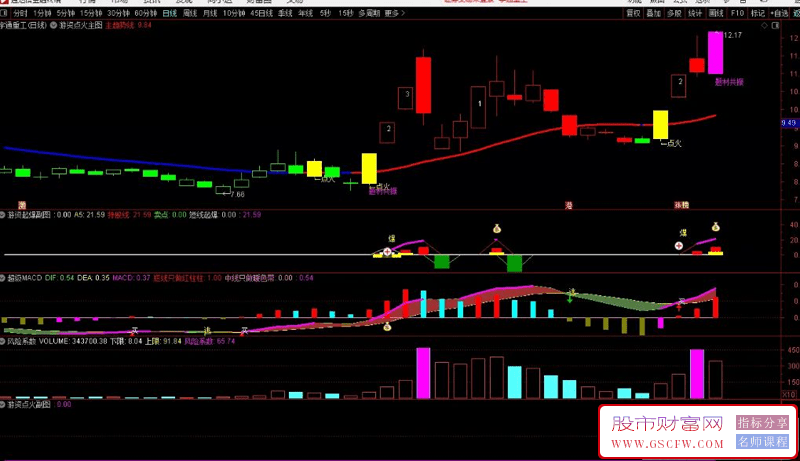Viewport: 800px width, 461px height.
Task: Click the DIF: 0.54 value
Action: [59, 278]
